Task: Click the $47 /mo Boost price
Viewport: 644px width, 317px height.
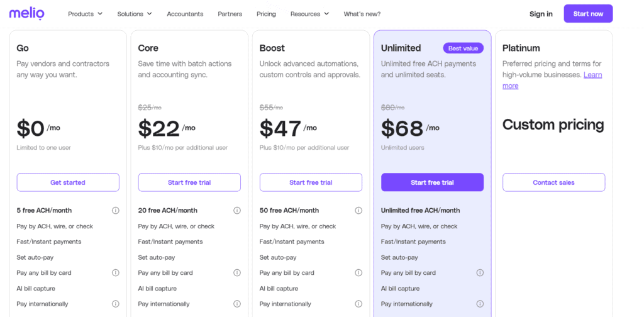Action: 288,128
